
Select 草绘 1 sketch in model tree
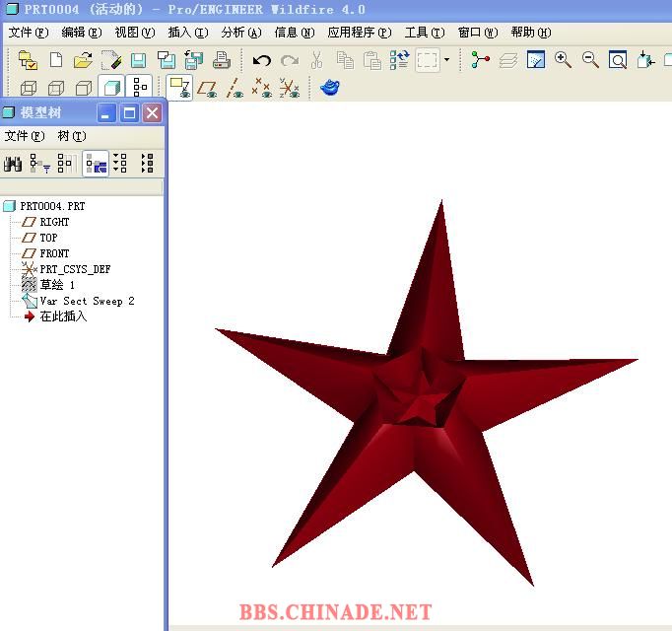(57, 285)
